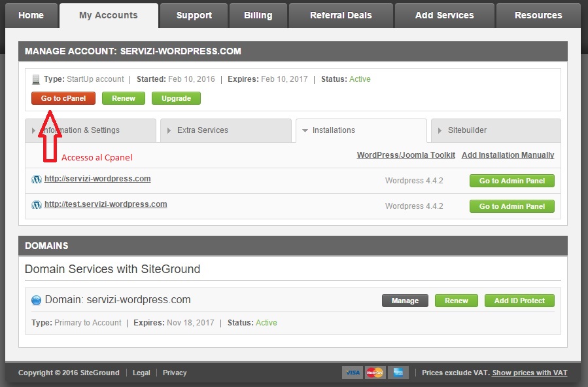Go to the Referral Deals tab

coord(341,16)
